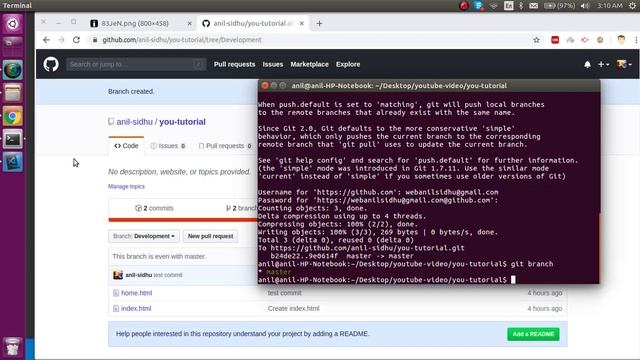
Task: Switch to anil-sidhu/you-tutorial tab
Action: pyautogui.click(x=253, y=24)
